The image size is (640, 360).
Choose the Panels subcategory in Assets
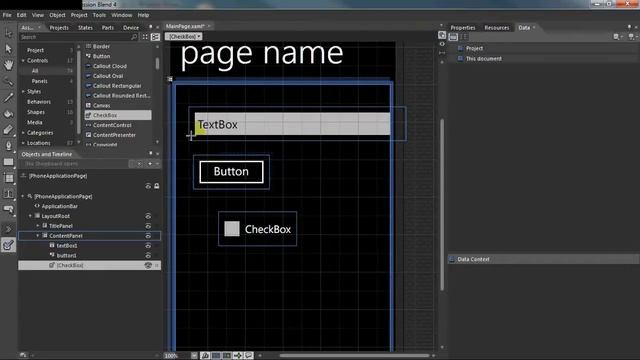(40, 81)
